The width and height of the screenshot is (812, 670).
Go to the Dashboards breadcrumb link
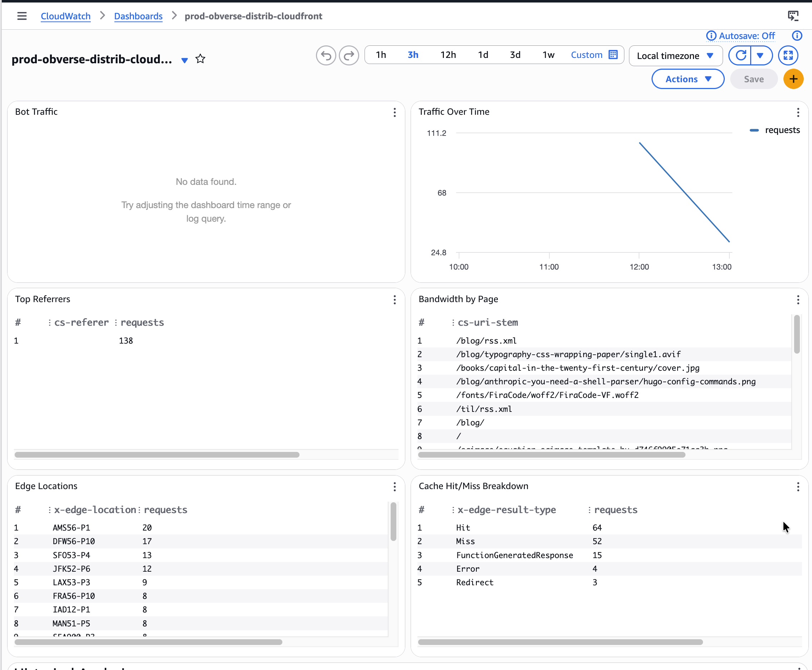point(138,16)
